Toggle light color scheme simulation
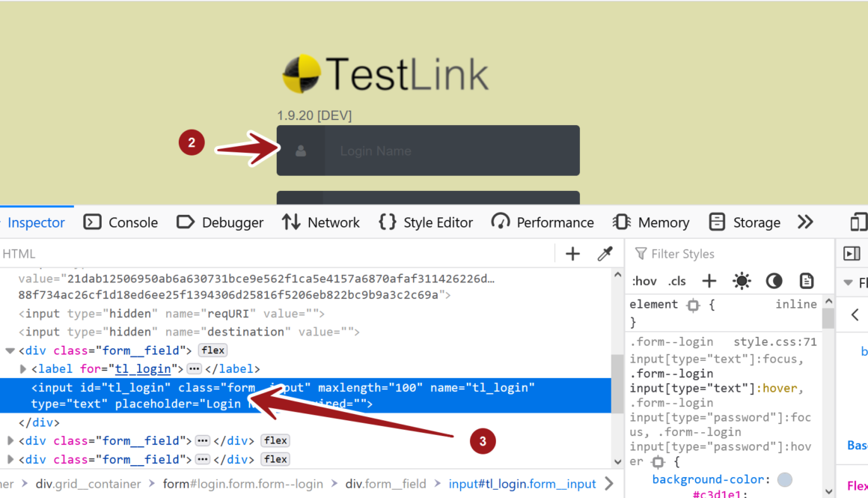The width and height of the screenshot is (868, 498). tap(742, 282)
